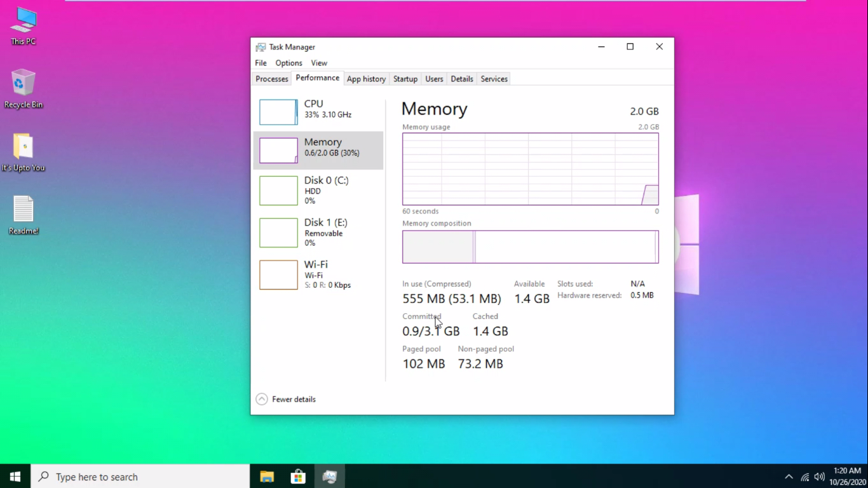Click the Fewer details label
Image resolution: width=868 pixels, height=488 pixels.
tap(294, 399)
